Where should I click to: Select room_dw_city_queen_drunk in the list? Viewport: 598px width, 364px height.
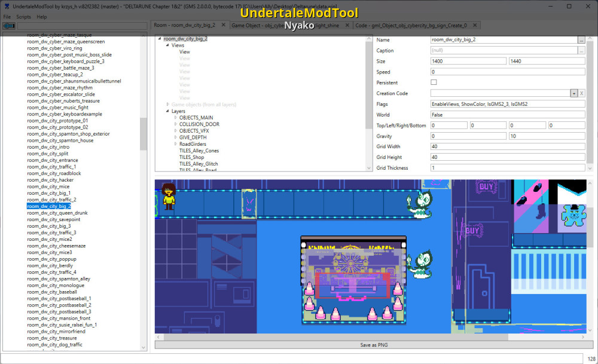57,213
